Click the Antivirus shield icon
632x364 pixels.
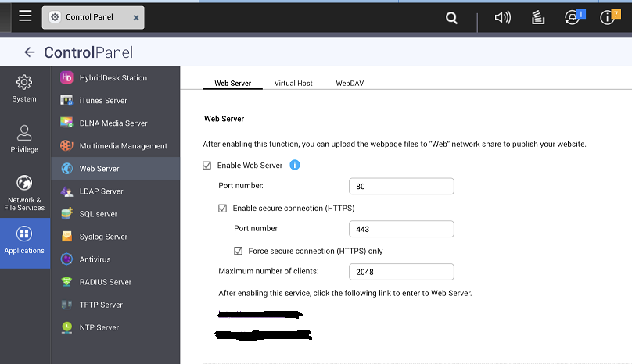[66, 259]
